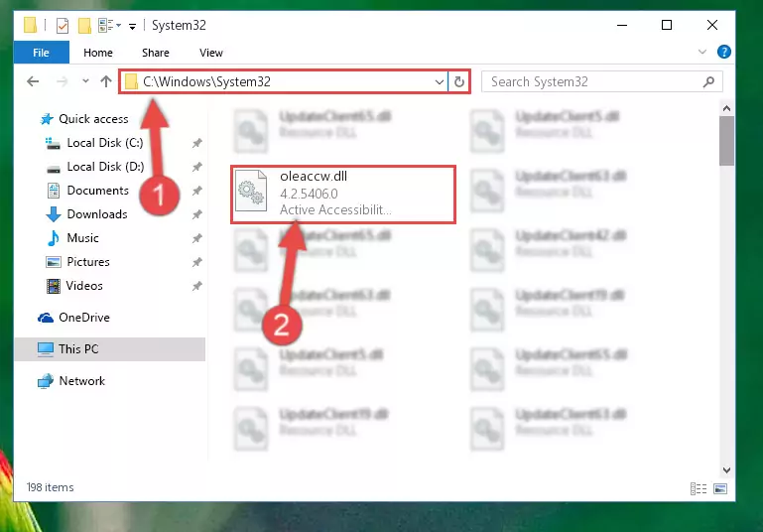The image size is (763, 532).
Task: Click the pin icon beside Local Disk (C:)
Action: pyautogui.click(x=196, y=143)
